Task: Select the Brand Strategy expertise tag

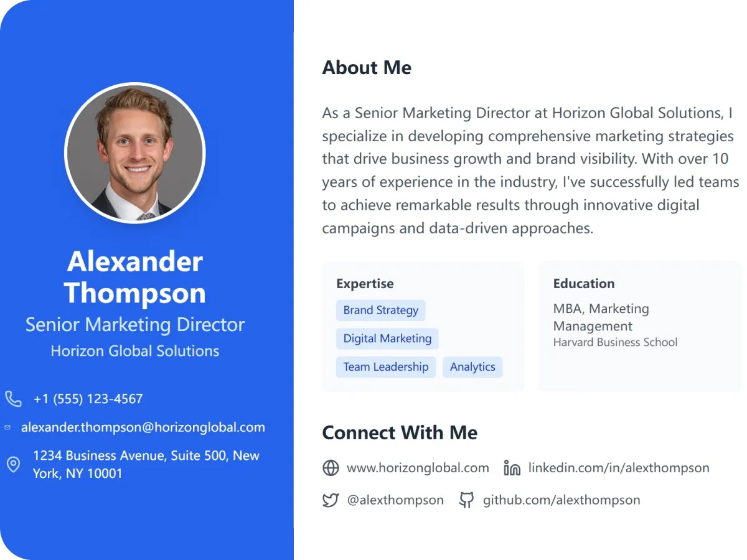Action: [x=381, y=310]
